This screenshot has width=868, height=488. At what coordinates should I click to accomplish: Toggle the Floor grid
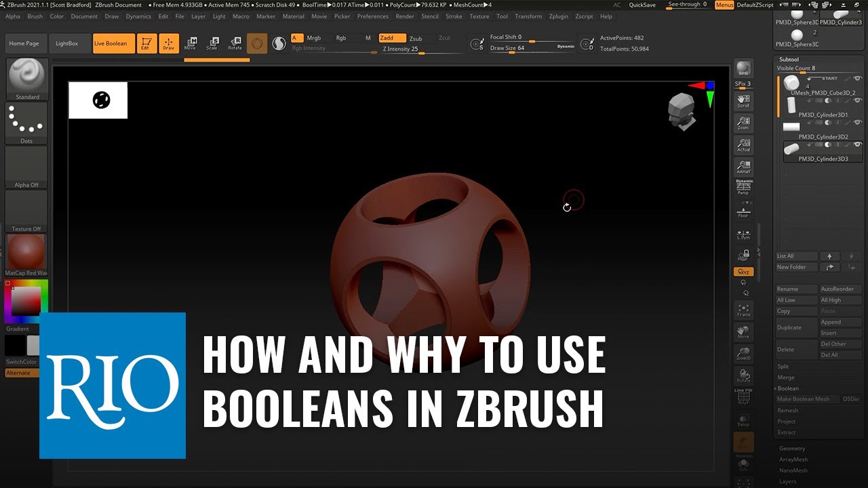pos(743,211)
